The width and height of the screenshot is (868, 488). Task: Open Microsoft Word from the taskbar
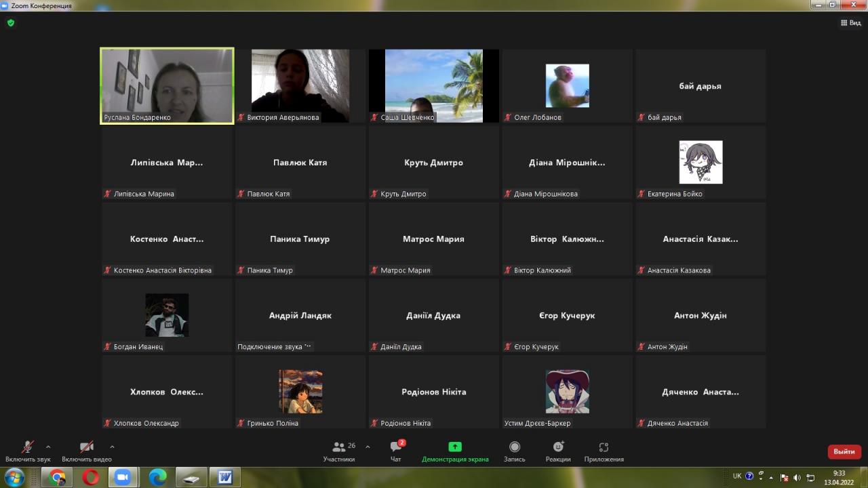224,477
